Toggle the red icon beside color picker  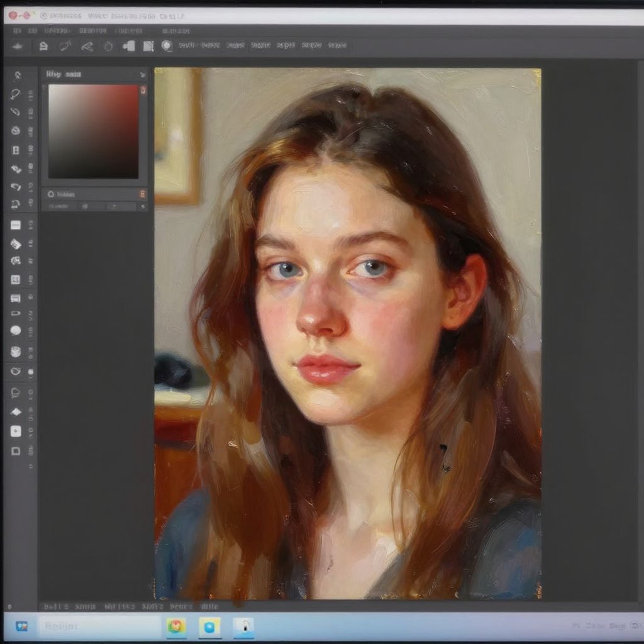click(143, 91)
